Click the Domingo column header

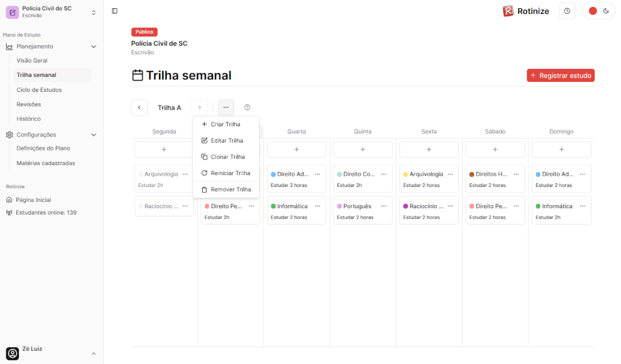pyautogui.click(x=562, y=131)
